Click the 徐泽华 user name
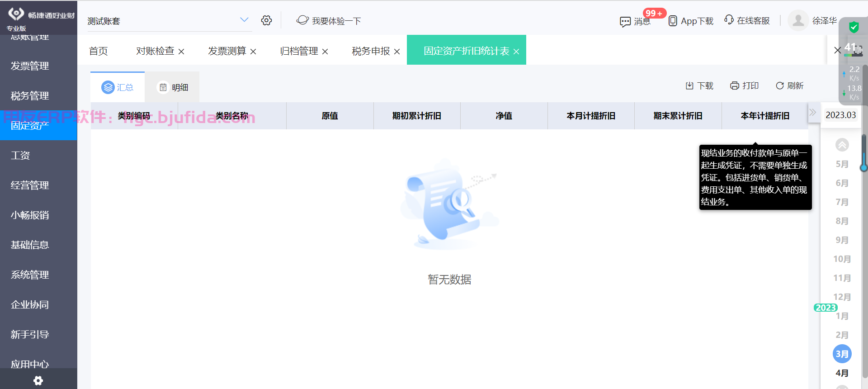The height and width of the screenshot is (389, 868). (x=825, y=20)
